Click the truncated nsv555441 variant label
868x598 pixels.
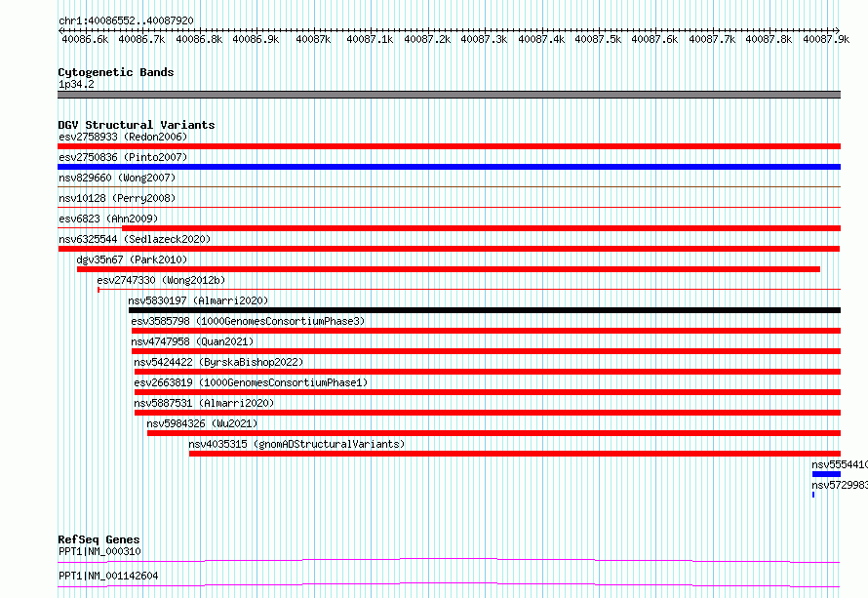click(840, 464)
